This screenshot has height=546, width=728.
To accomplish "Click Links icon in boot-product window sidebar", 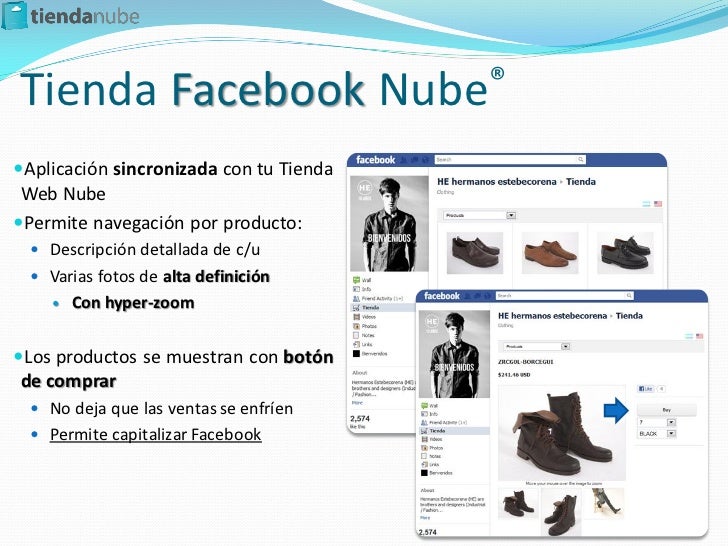I will point(424,464).
